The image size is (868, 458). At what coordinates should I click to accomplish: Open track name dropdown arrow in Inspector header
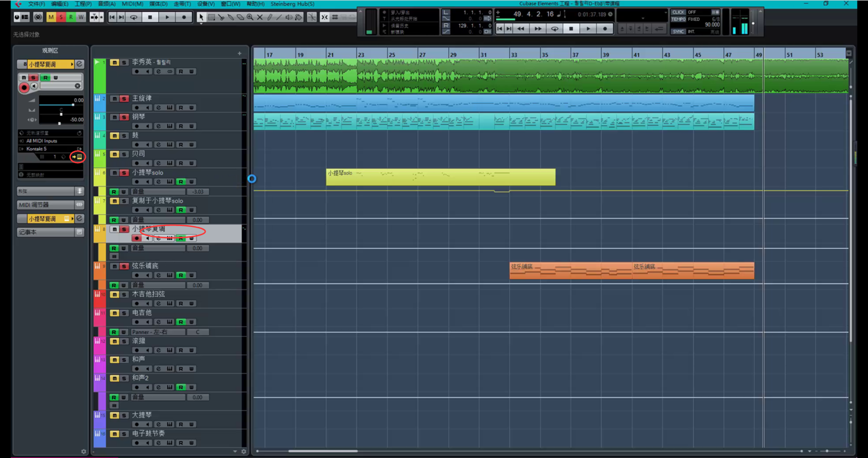(72, 64)
